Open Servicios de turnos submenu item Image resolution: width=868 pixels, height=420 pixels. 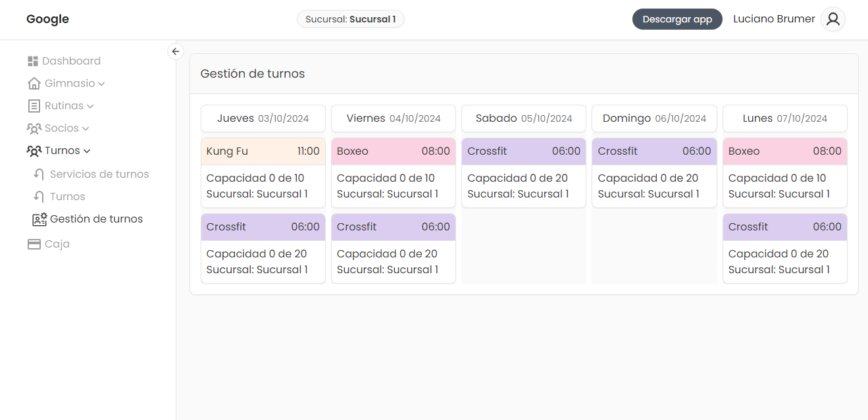tap(99, 174)
